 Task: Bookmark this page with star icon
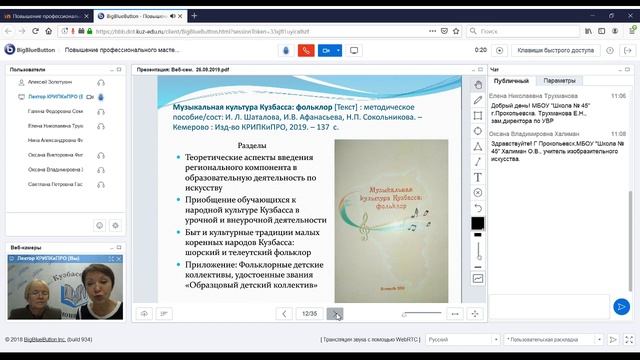pos(456,31)
